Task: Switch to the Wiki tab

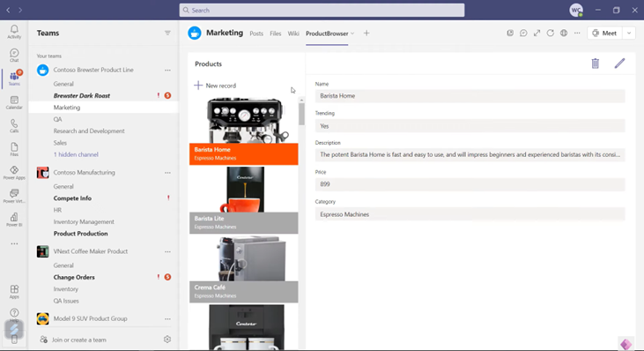Action: coord(293,34)
